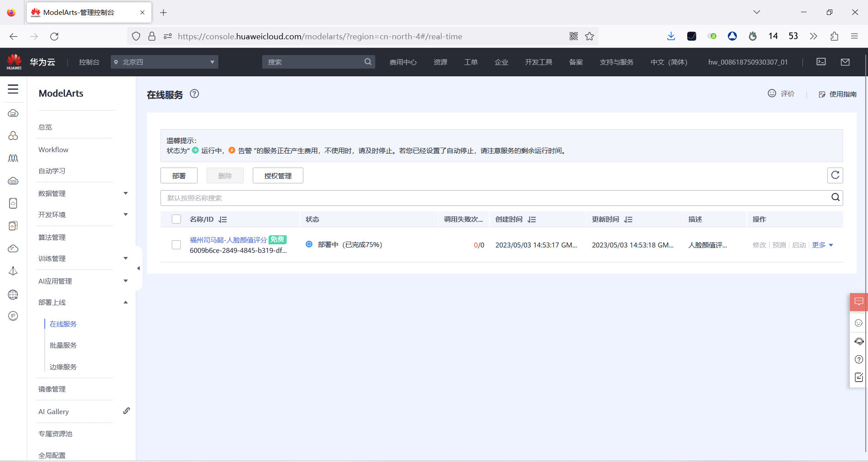
Task: Expand the 数据管理 menu
Action: coord(126,193)
